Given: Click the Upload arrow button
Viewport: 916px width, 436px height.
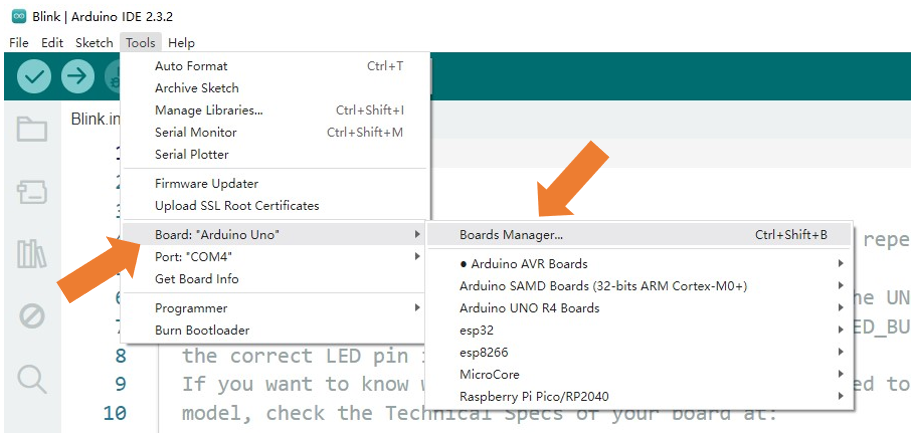Looking at the screenshot, I should (78, 77).
